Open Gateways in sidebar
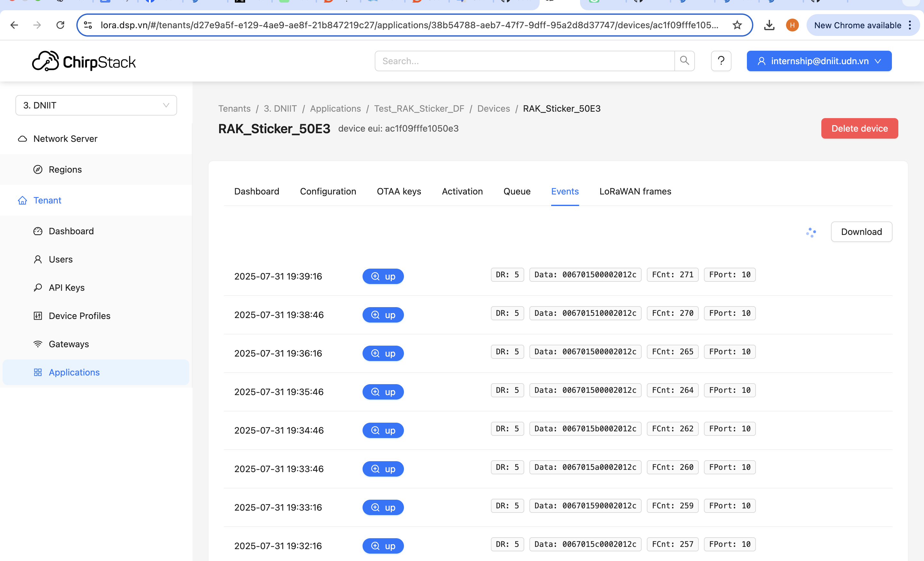This screenshot has height=561, width=924. (x=69, y=344)
